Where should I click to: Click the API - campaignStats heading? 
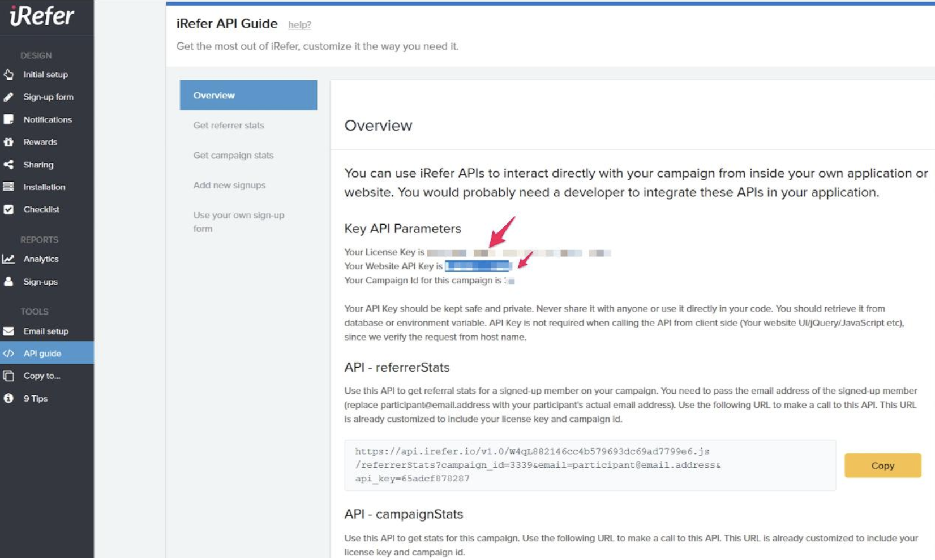(404, 515)
